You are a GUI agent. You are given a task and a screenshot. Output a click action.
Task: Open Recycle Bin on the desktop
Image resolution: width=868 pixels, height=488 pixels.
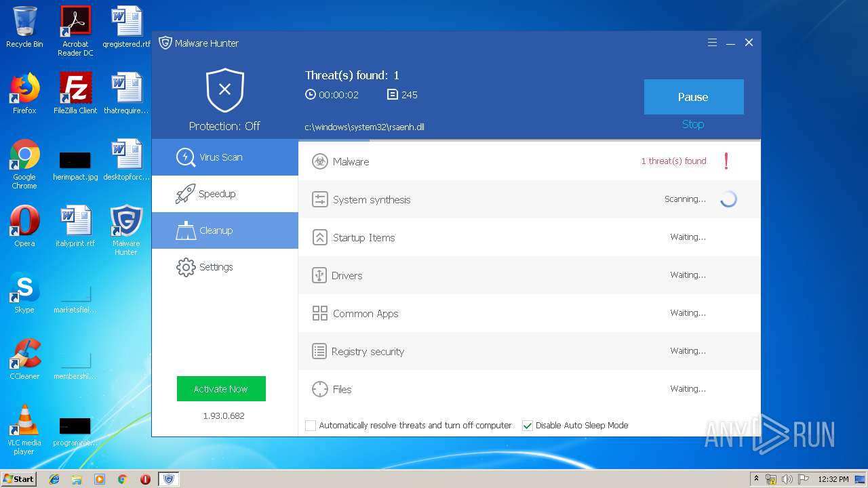pyautogui.click(x=24, y=28)
